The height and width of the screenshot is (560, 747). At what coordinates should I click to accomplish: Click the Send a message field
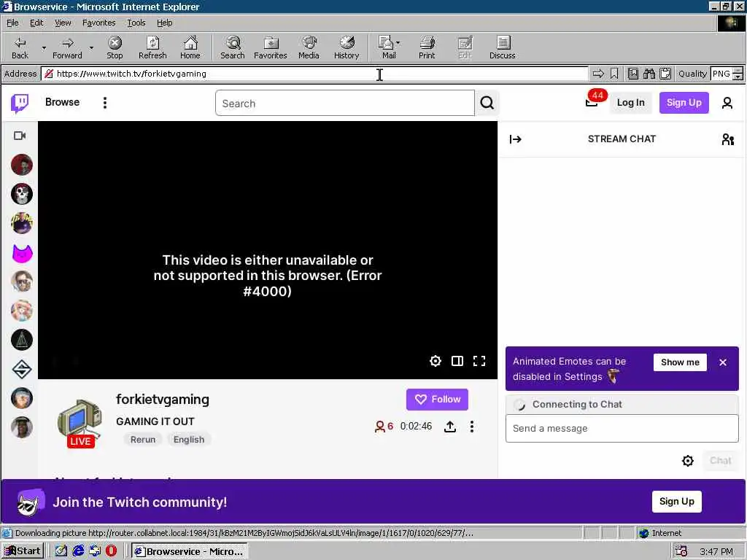(x=622, y=428)
